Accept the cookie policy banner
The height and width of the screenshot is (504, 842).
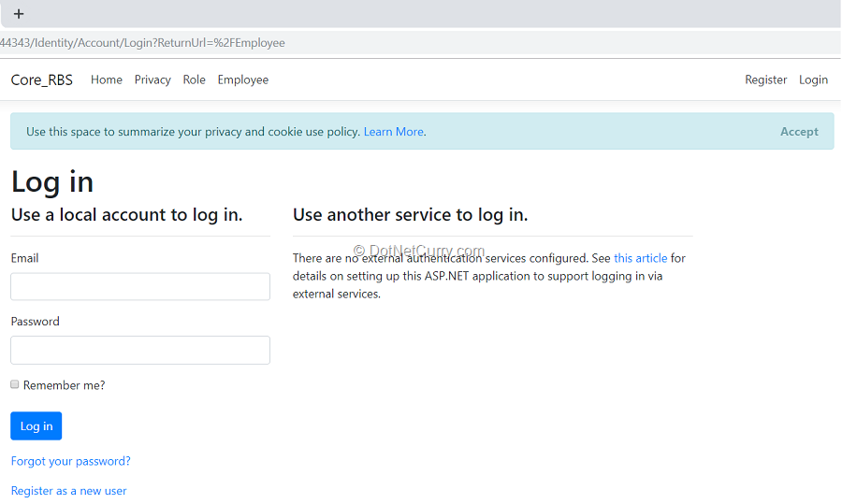point(799,132)
